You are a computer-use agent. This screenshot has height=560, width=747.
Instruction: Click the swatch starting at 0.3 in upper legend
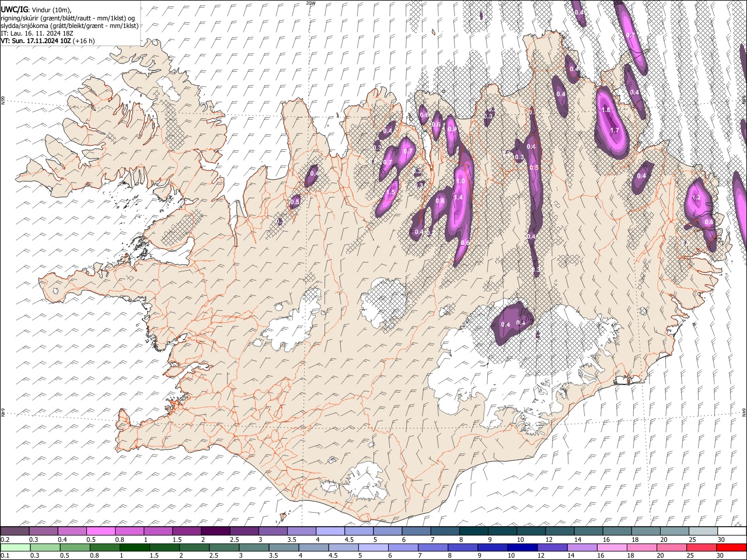pyautogui.click(x=43, y=531)
